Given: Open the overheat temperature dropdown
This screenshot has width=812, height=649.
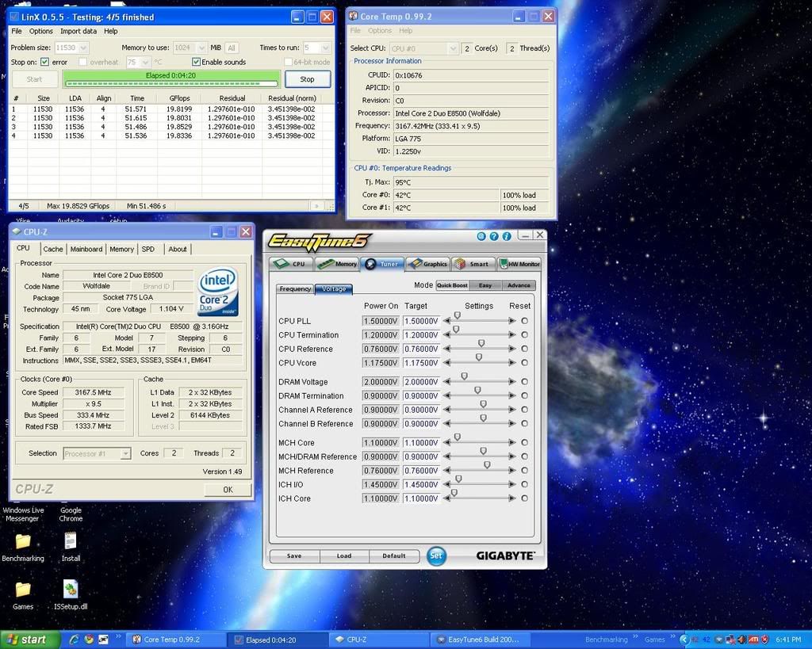Looking at the screenshot, I should point(146,62).
